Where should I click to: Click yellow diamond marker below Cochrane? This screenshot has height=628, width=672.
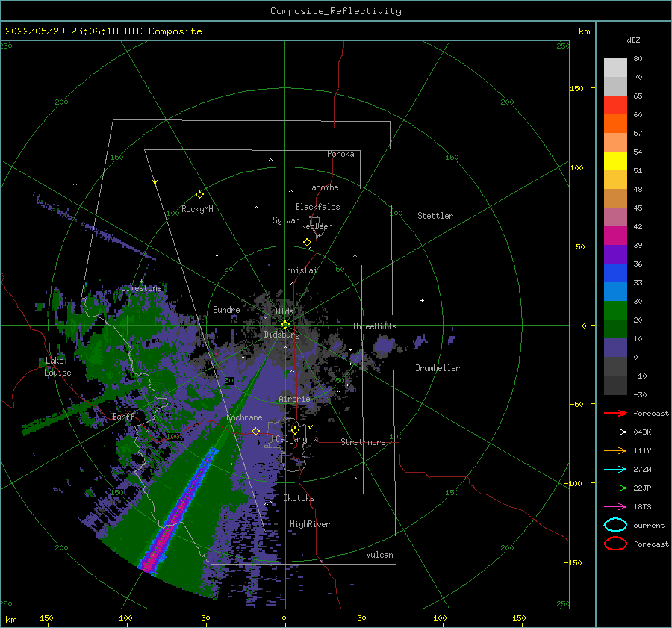point(255,431)
